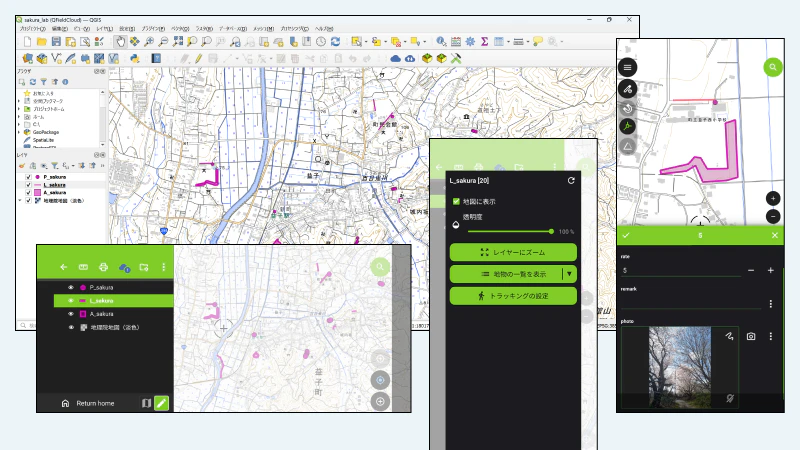Choose the Zoom In magnifier tool
Image resolution: width=800 pixels, height=450 pixels.
(x=149, y=42)
